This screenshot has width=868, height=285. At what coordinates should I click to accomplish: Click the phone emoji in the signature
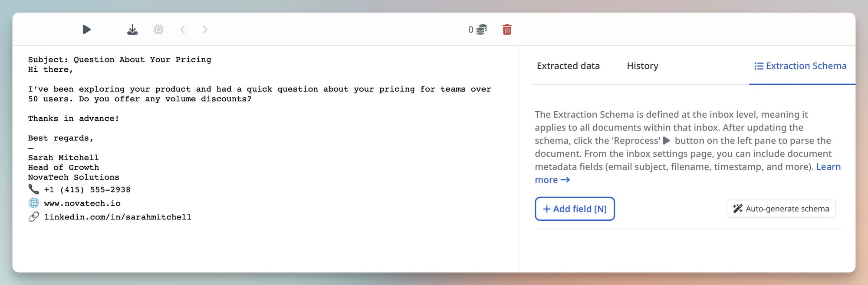33,189
